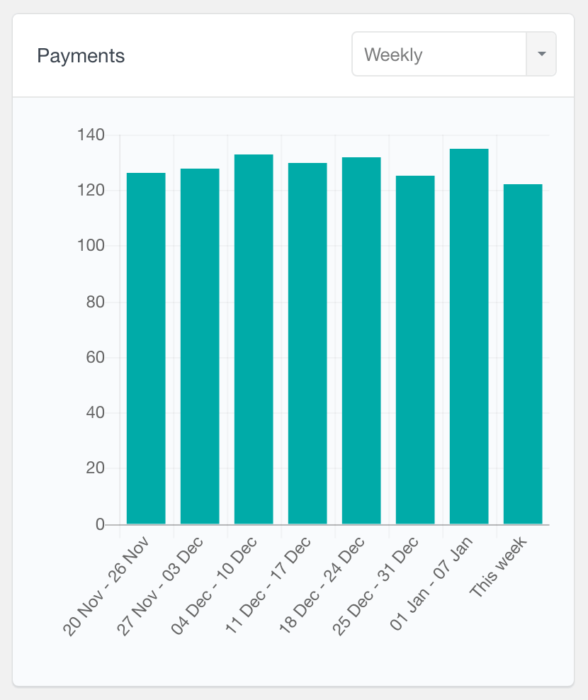Select the 04 Dec - 10 Dec bar

click(x=254, y=339)
